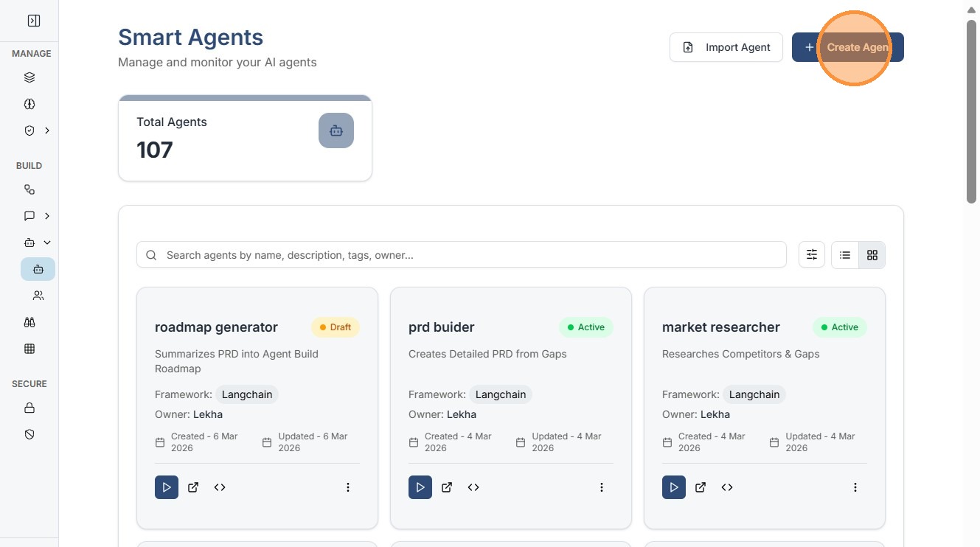This screenshot has height=547, width=980.
Task: Run the roadmap generator agent
Action: coord(167,487)
